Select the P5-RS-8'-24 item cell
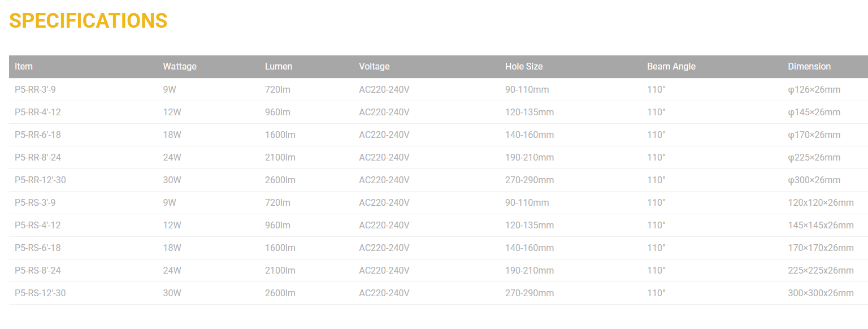Image resolution: width=868 pixels, height=329 pixels. point(38,270)
